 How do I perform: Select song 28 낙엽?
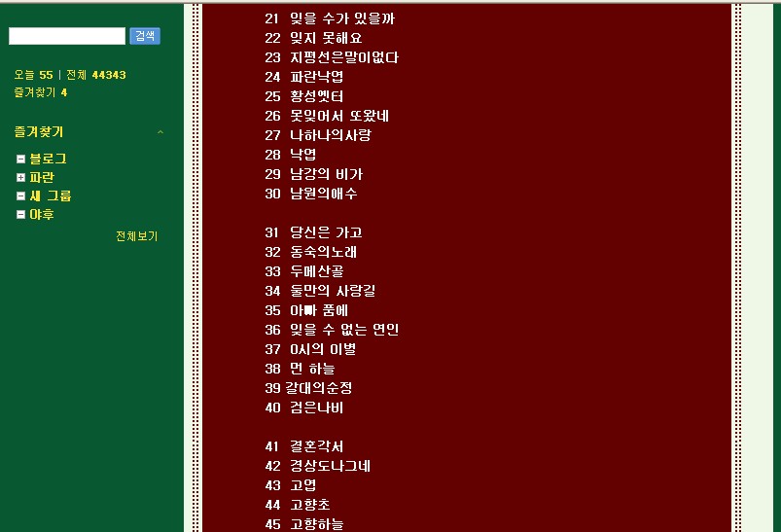click(x=291, y=155)
